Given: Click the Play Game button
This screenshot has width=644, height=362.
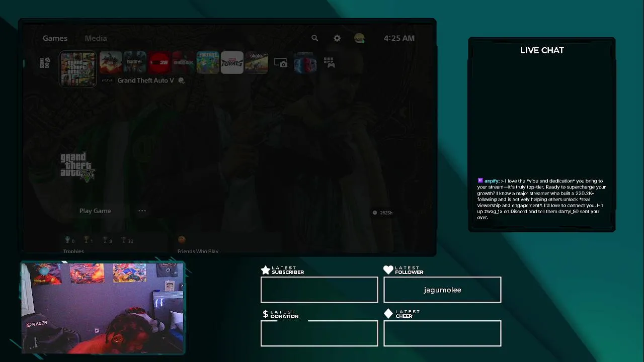Looking at the screenshot, I should [x=95, y=211].
